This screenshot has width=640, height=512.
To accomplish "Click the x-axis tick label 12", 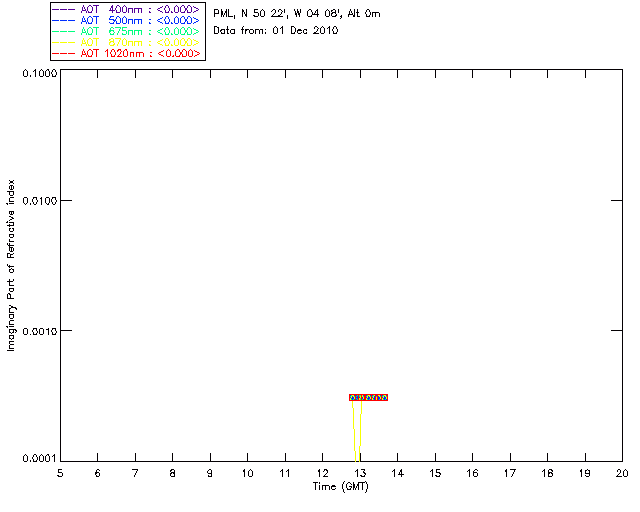I will click(322, 473).
